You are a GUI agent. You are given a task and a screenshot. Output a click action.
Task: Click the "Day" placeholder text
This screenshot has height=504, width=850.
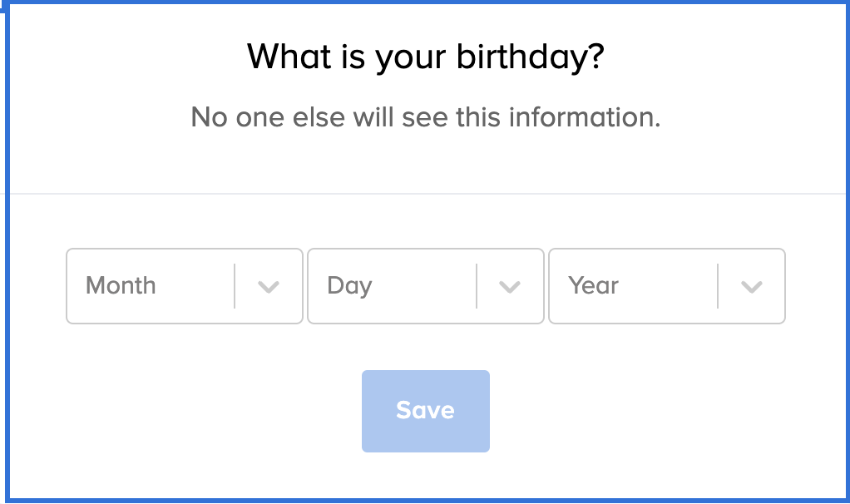pyautogui.click(x=349, y=285)
